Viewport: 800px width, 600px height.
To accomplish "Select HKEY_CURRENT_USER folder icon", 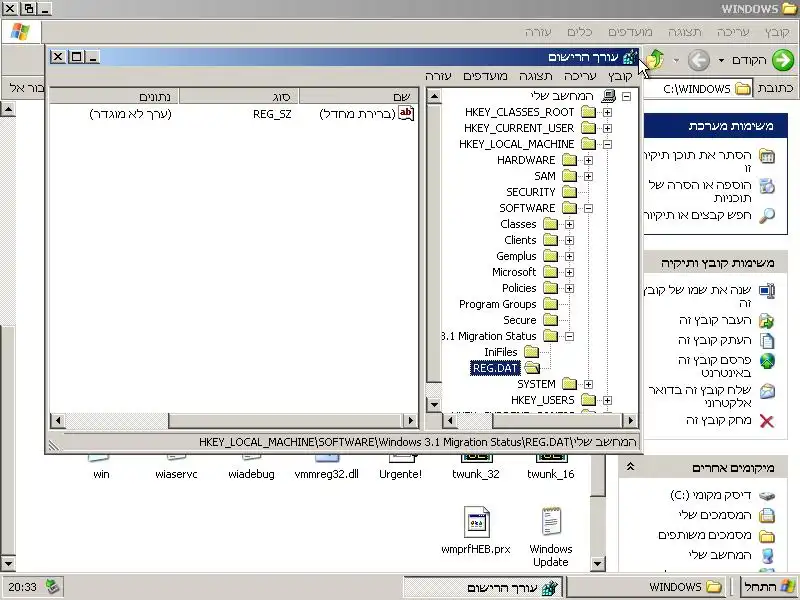I will click(589, 128).
